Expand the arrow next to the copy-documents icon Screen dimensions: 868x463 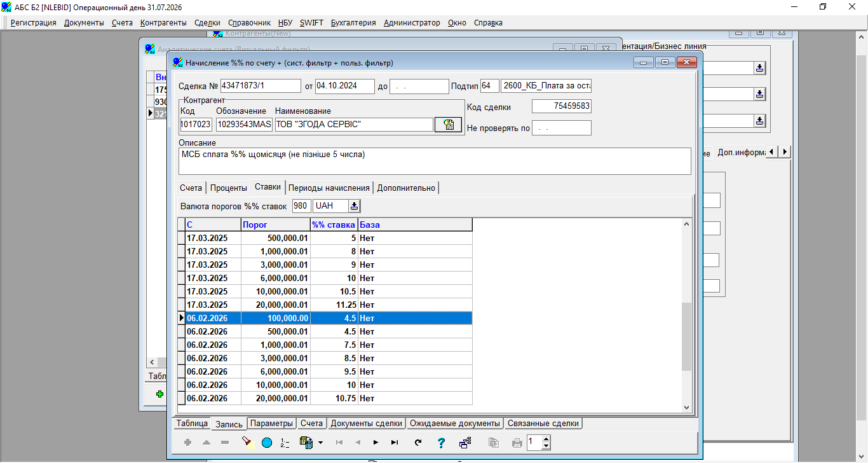tap(321, 443)
